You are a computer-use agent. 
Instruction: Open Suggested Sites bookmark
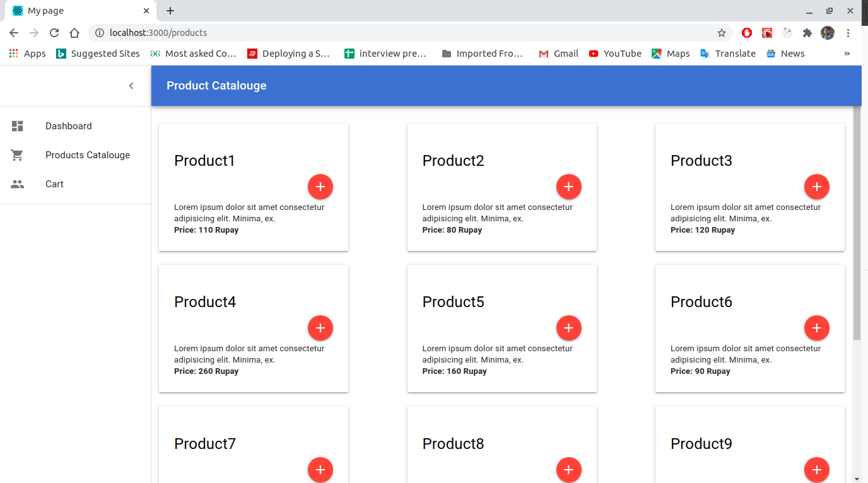click(98, 54)
